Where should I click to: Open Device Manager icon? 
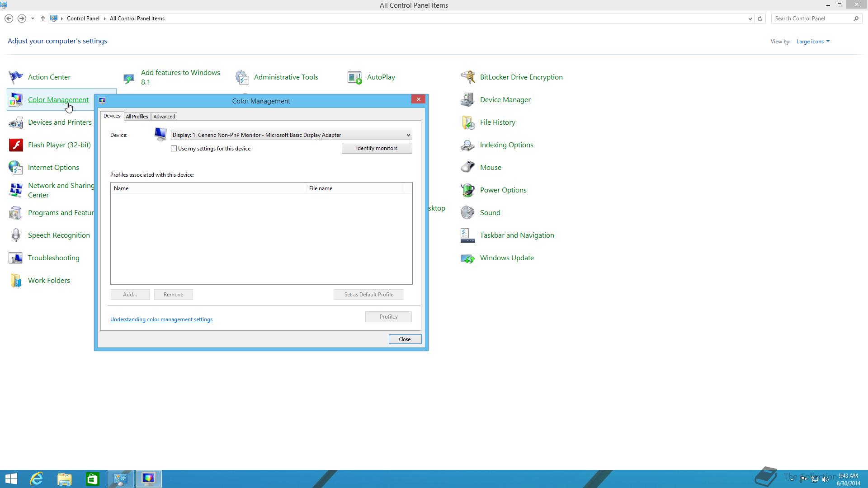(468, 100)
